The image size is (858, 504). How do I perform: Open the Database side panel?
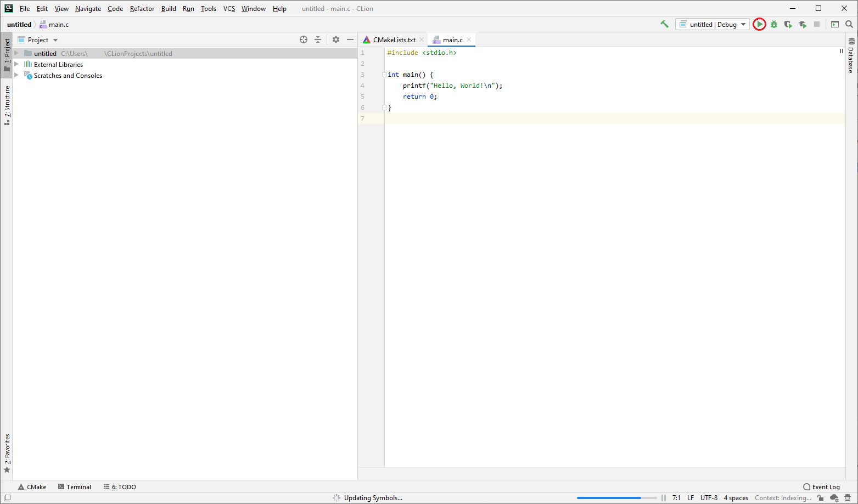pyautogui.click(x=851, y=55)
